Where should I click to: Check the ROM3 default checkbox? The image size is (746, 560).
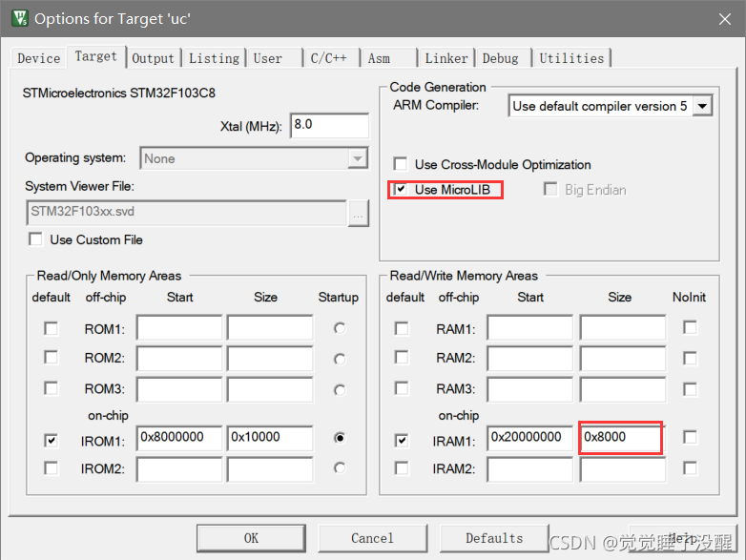pos(51,388)
